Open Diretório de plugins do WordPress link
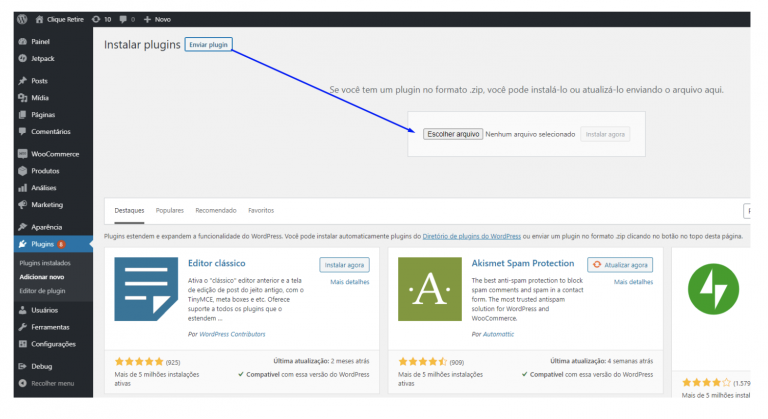Viewport: 768px width, 419px height. (x=472, y=236)
